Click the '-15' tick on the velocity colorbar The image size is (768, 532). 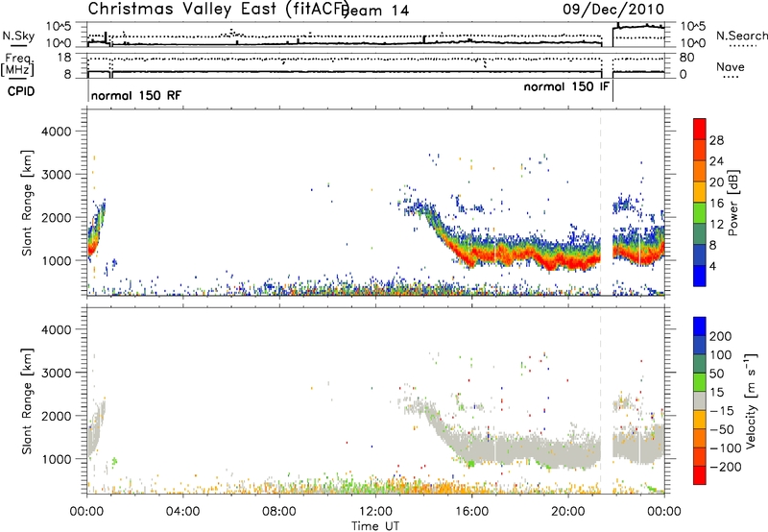(722, 410)
